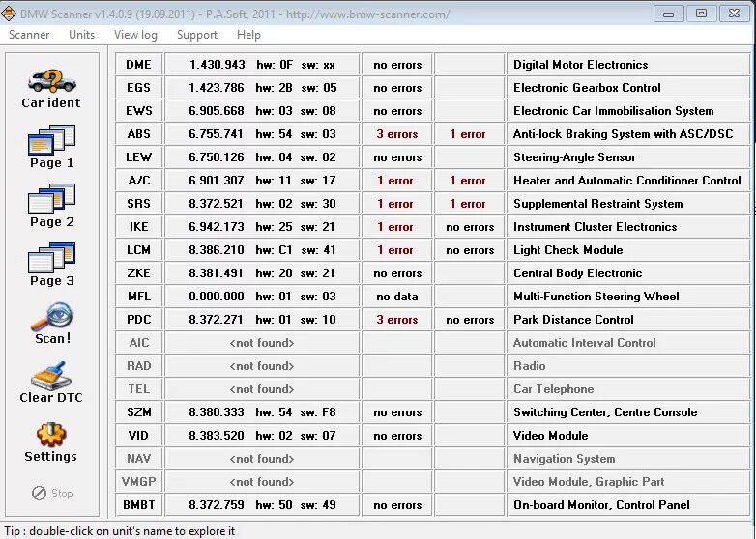Click the grayed AIC unit name
The width and height of the screenshot is (756, 539).
click(x=139, y=343)
